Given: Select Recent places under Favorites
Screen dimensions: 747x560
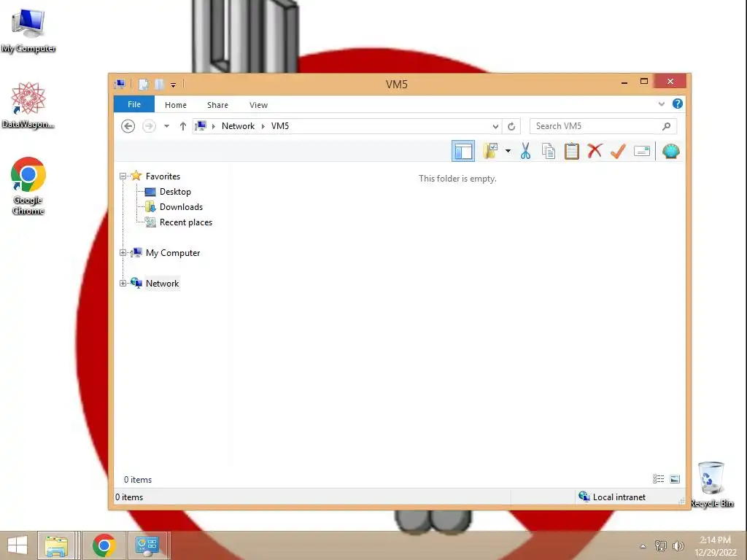Looking at the screenshot, I should point(186,222).
